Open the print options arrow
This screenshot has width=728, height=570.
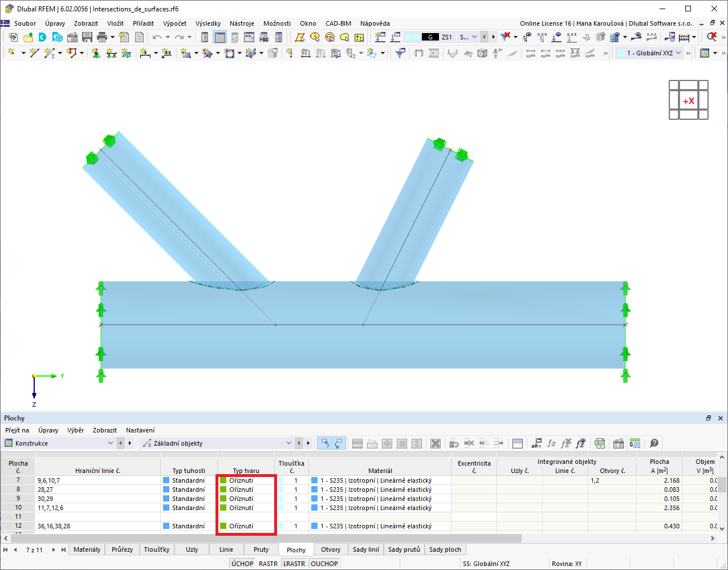point(112,37)
